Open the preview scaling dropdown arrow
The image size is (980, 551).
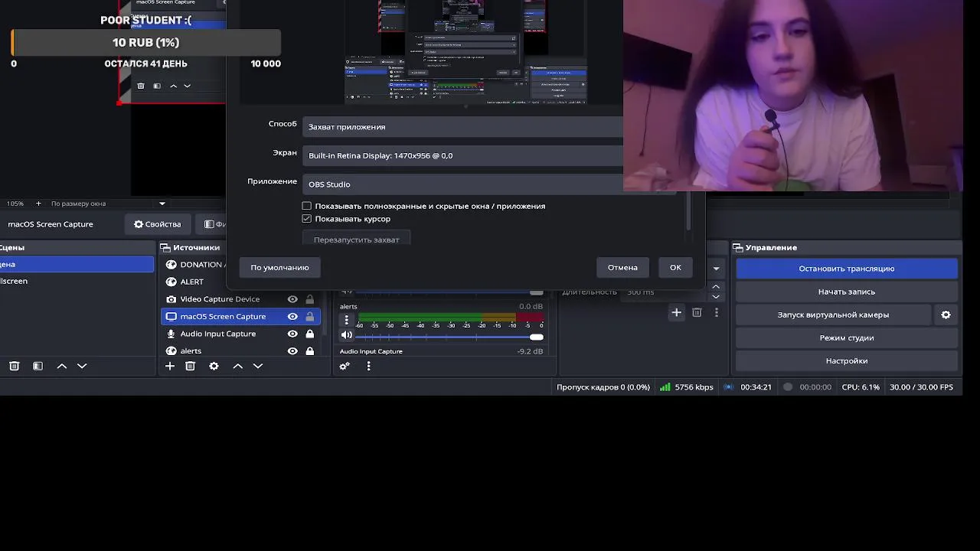pos(162,204)
